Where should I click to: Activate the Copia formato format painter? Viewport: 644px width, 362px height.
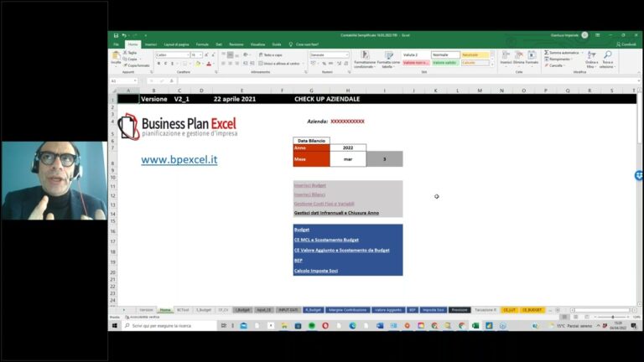coord(137,65)
